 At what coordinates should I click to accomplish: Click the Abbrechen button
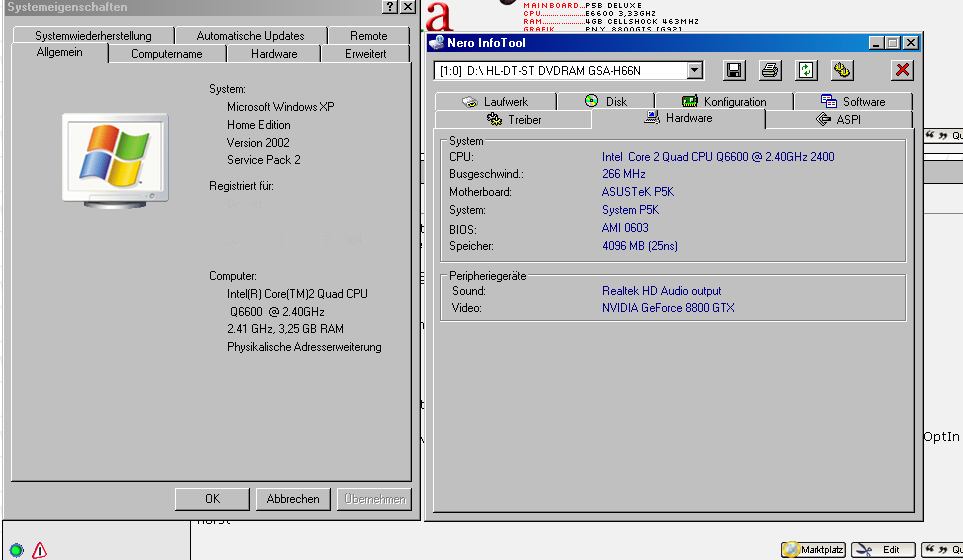tap(293, 499)
